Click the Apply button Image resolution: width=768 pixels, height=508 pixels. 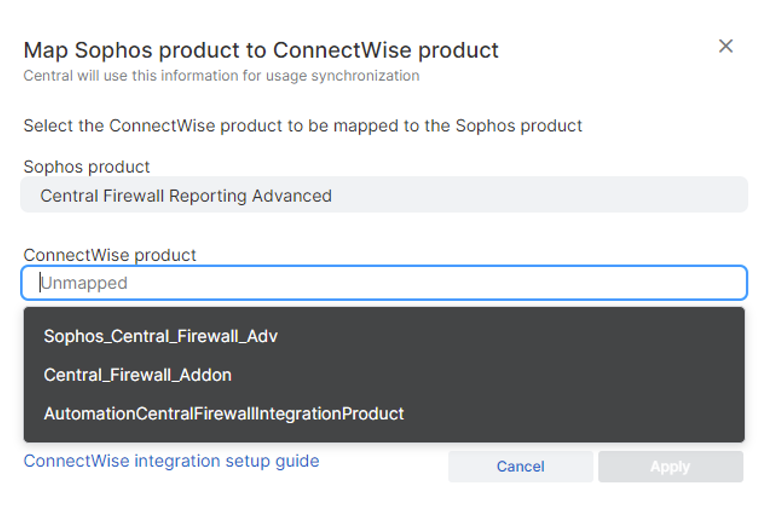[x=670, y=466]
